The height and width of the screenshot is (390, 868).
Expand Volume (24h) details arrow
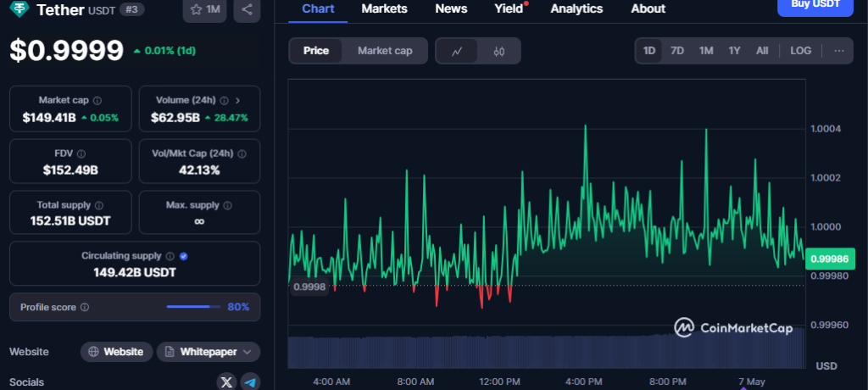238,101
